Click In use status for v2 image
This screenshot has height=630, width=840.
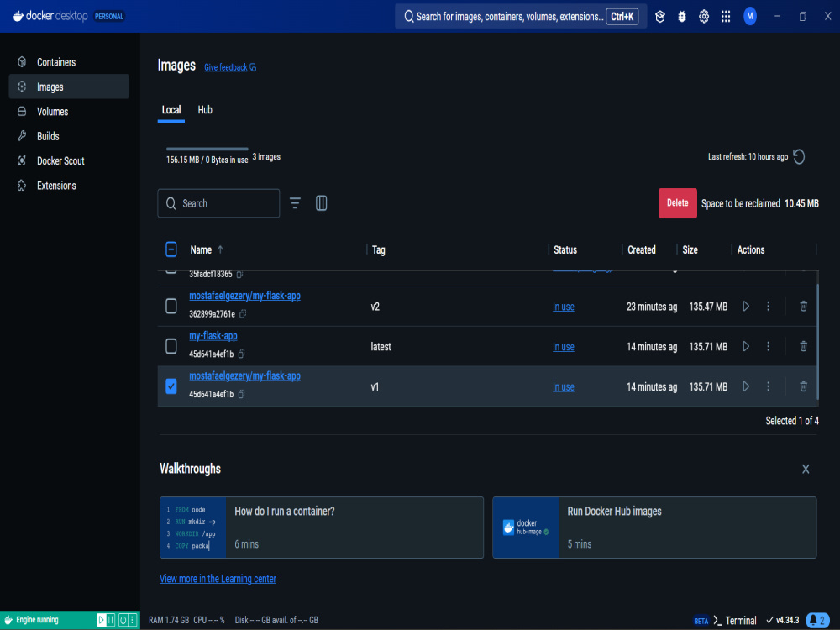pyautogui.click(x=563, y=307)
